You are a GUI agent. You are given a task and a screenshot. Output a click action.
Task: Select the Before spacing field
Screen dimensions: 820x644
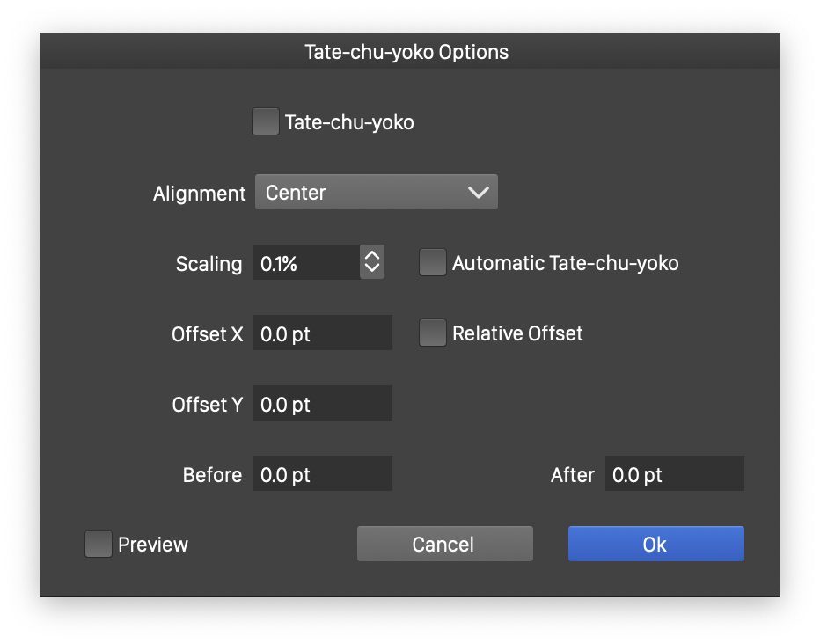coord(323,474)
